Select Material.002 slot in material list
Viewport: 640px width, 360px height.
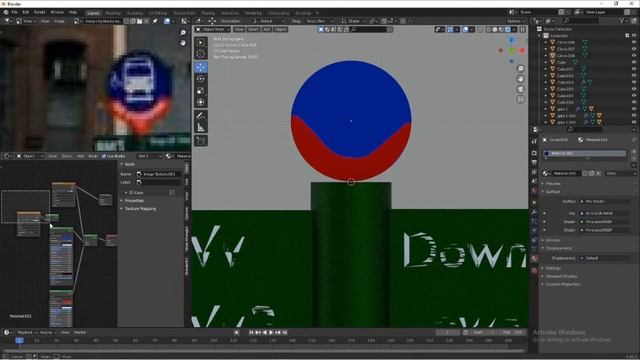(584, 153)
